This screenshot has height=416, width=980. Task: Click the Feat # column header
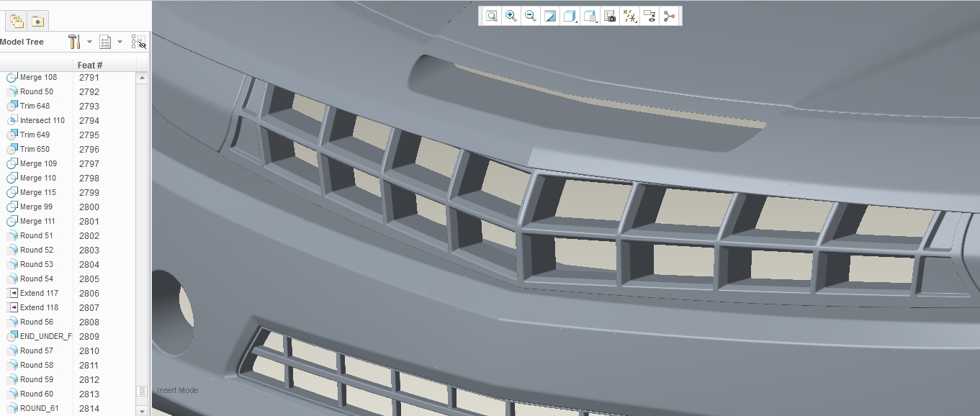pos(90,65)
